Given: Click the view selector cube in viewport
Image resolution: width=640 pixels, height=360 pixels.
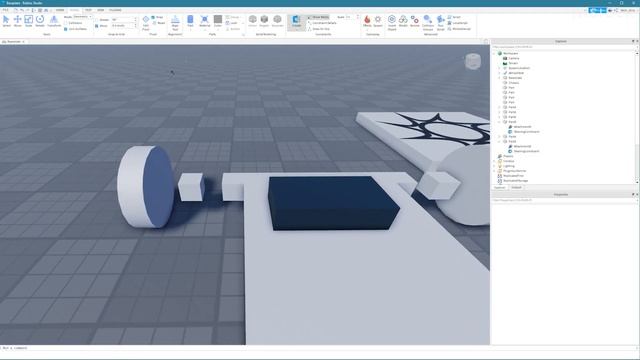Looking at the screenshot, I should click(473, 62).
